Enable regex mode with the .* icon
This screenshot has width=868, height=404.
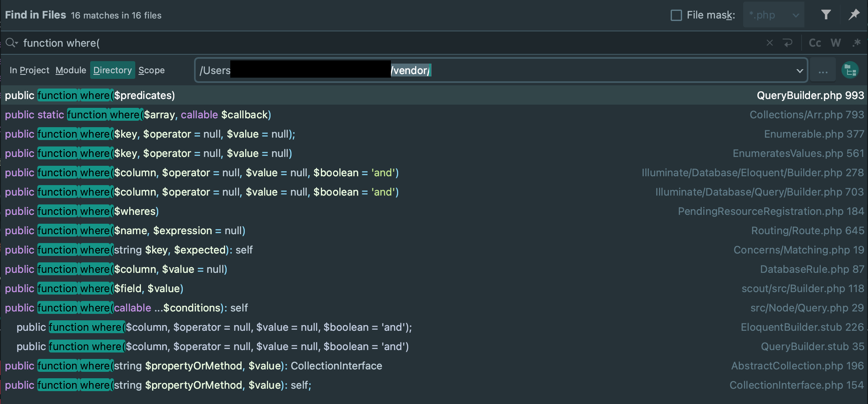(x=856, y=43)
